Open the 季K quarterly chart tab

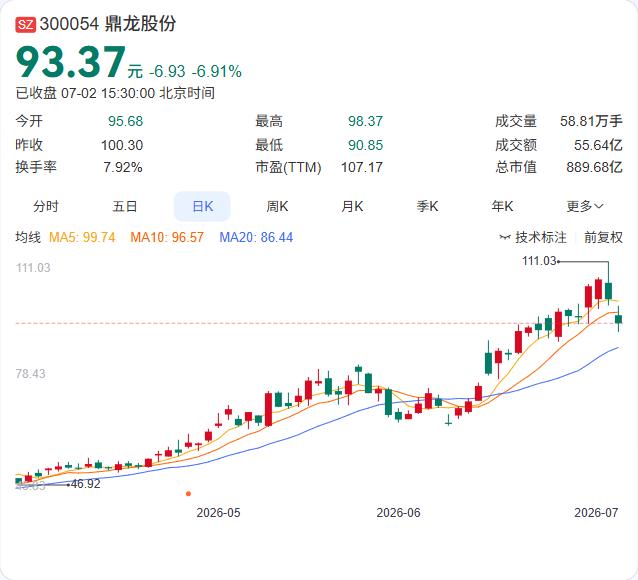click(x=427, y=206)
